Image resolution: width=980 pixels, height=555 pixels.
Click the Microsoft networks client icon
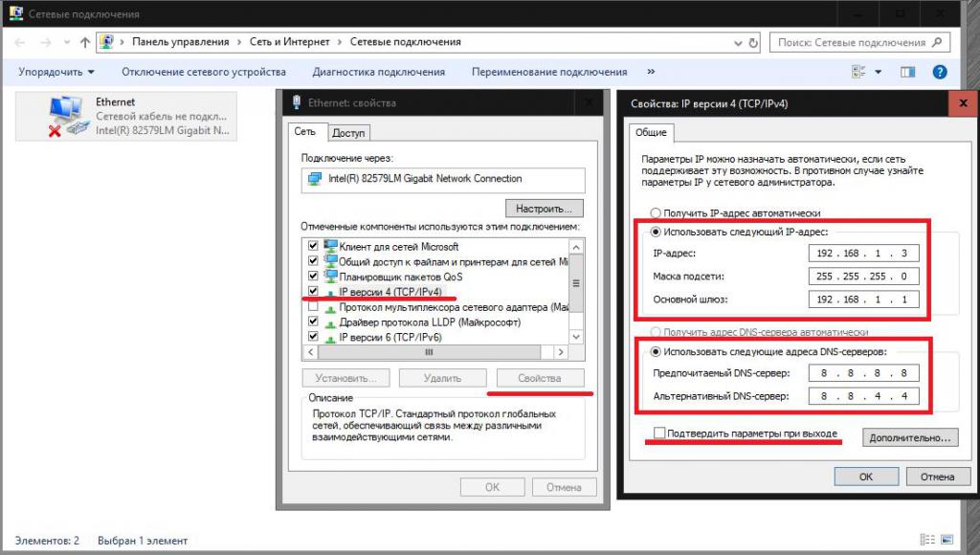(x=330, y=246)
